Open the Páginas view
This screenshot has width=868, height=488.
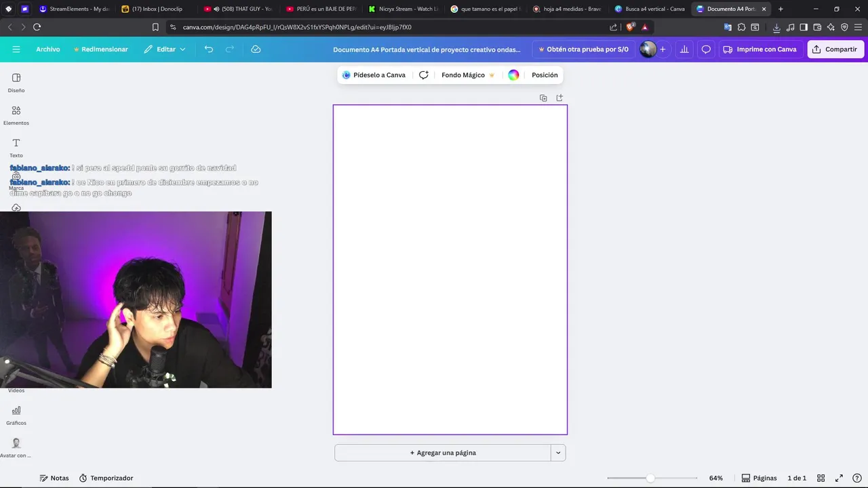coord(759,478)
